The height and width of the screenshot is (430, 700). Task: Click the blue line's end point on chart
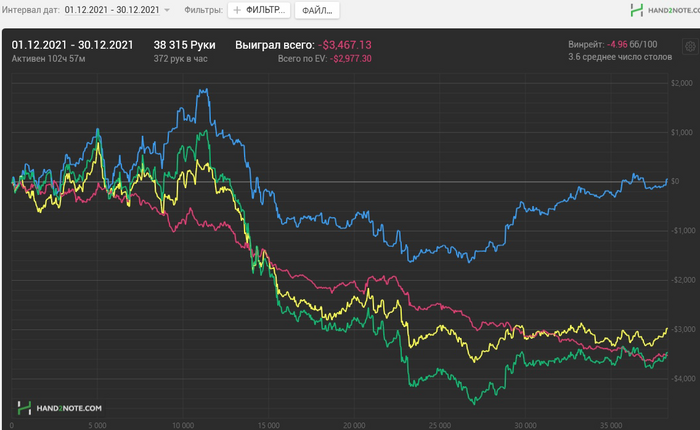point(667,179)
